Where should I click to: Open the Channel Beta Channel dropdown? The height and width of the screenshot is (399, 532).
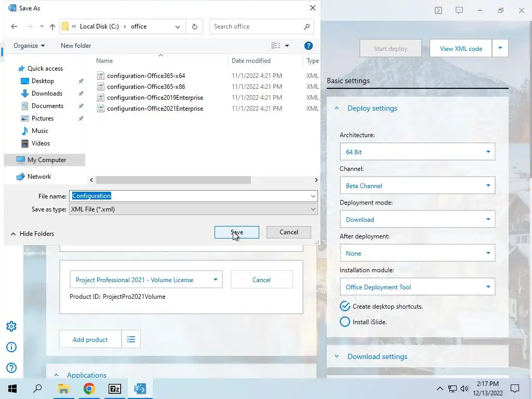point(417,185)
